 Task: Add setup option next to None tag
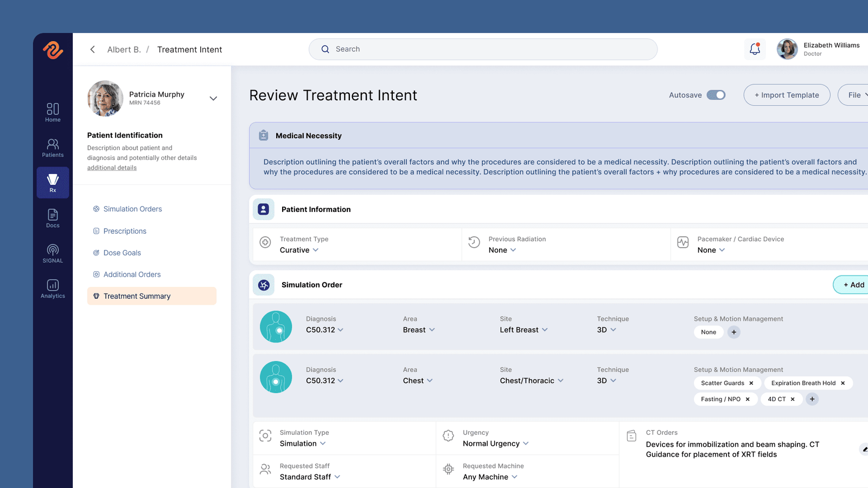(734, 332)
